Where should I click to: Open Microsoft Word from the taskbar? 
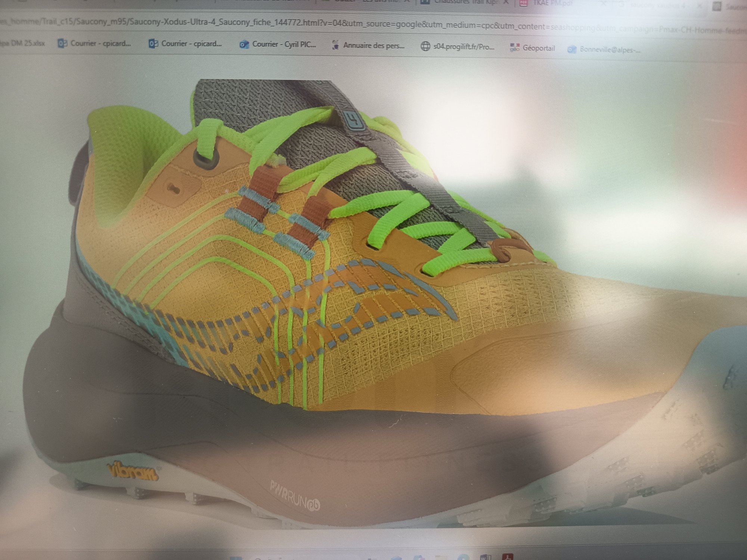(x=486, y=557)
